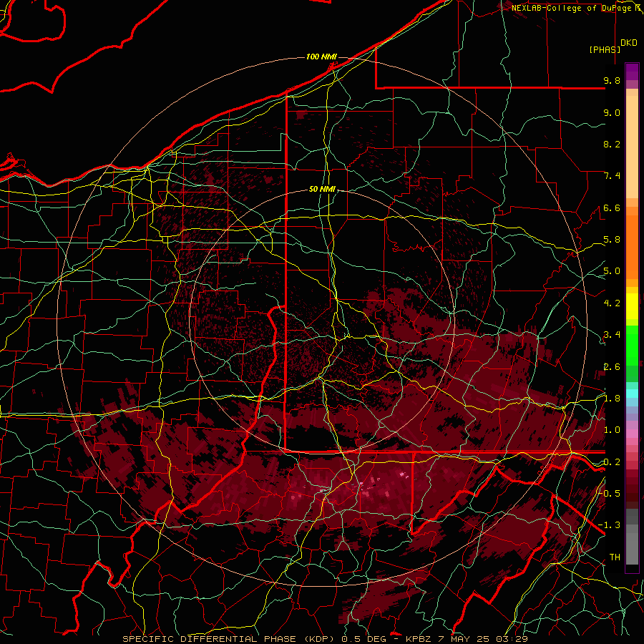Screen dimensions: 644x644
Task: Click the 6.6 scale value
Action: point(612,208)
